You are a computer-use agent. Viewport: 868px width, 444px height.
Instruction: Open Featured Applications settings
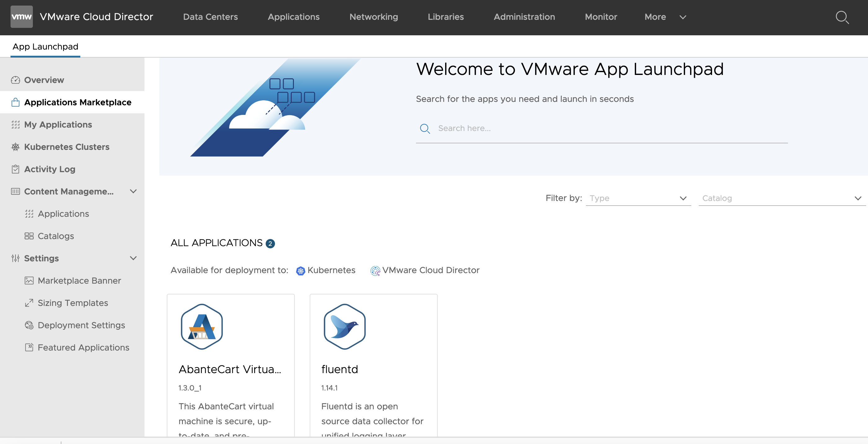coord(83,347)
